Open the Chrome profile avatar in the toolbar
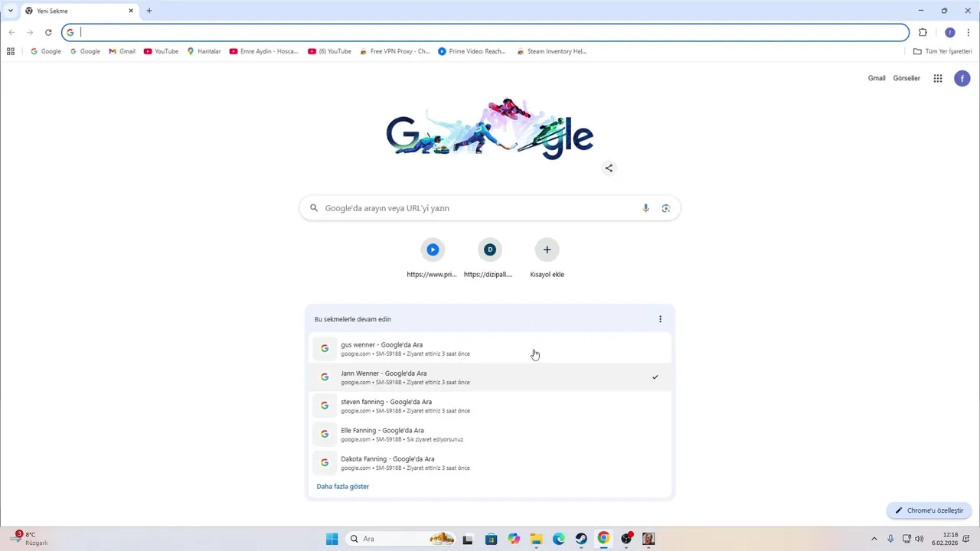 pos(950,32)
